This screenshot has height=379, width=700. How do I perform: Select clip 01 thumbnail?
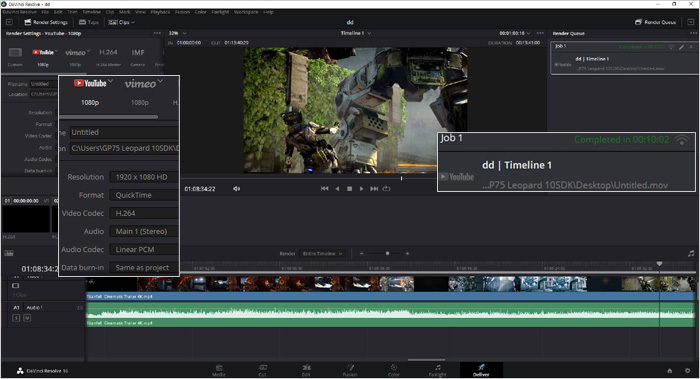[26, 219]
